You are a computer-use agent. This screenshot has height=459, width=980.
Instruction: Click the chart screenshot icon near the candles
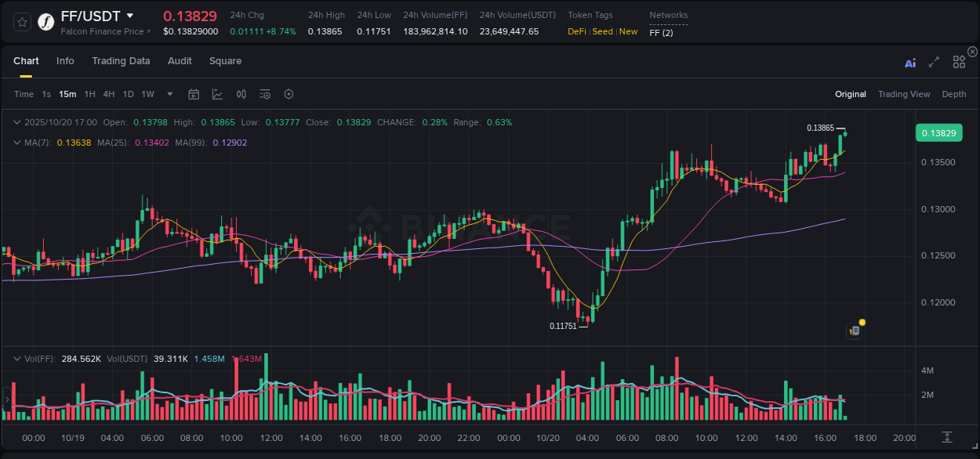click(x=854, y=330)
